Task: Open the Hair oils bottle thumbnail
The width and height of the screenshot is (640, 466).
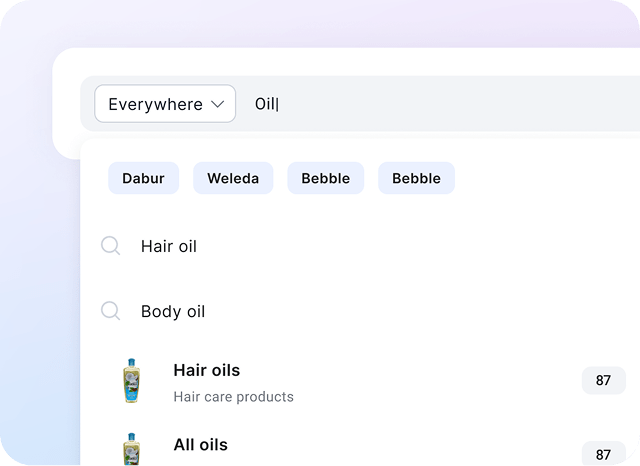Action: [x=131, y=381]
